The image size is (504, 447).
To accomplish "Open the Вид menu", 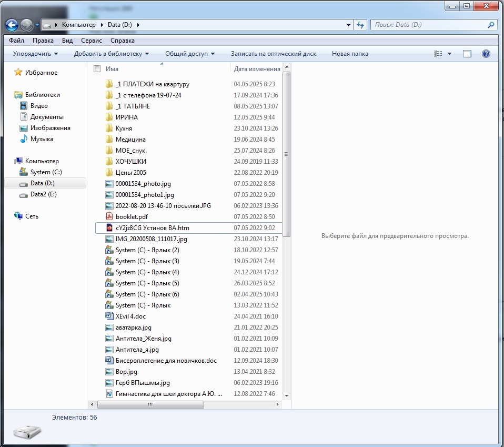I will point(67,41).
